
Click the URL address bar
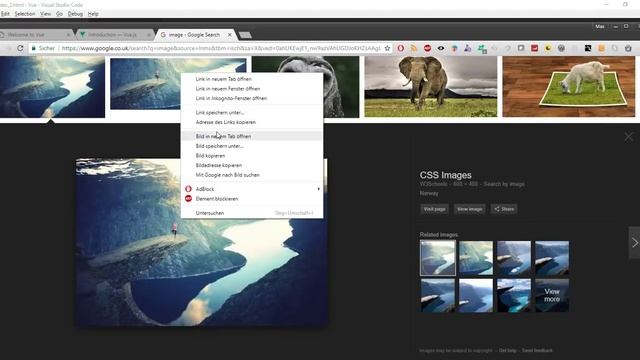click(x=220, y=48)
